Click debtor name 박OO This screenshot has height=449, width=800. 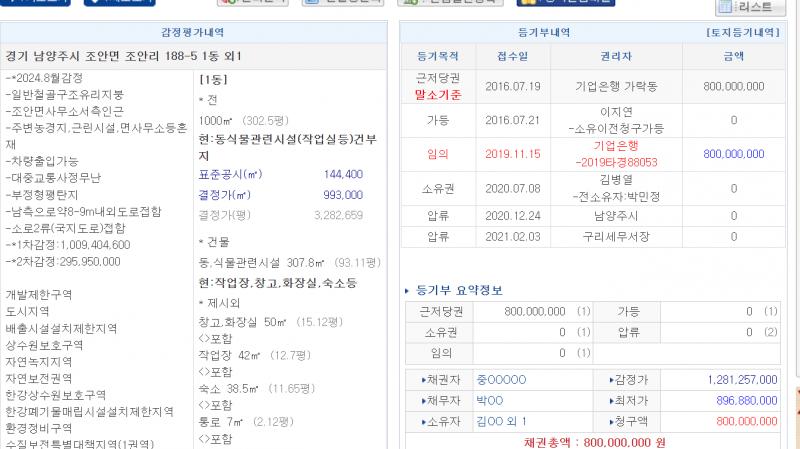(489, 401)
